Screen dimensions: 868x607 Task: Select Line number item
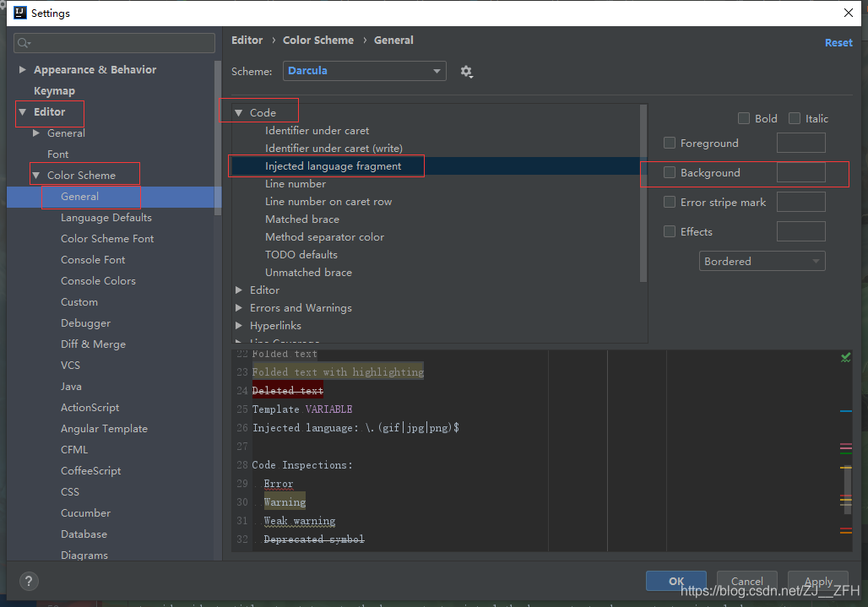295,184
